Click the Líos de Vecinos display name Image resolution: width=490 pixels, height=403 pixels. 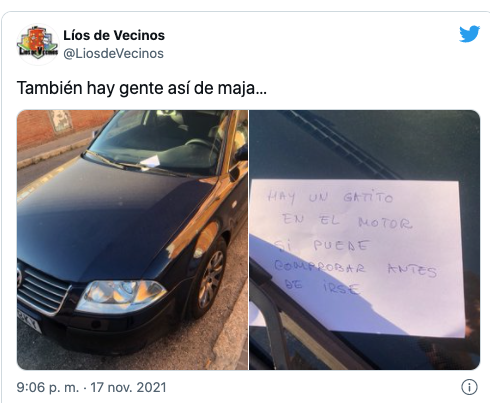pos(114,35)
